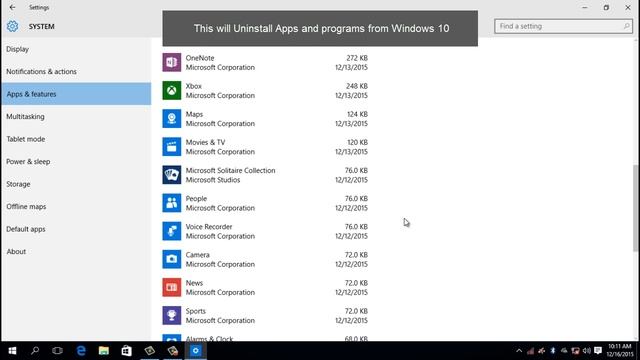
Task: Open Tablet mode settings
Action: tap(76, 139)
